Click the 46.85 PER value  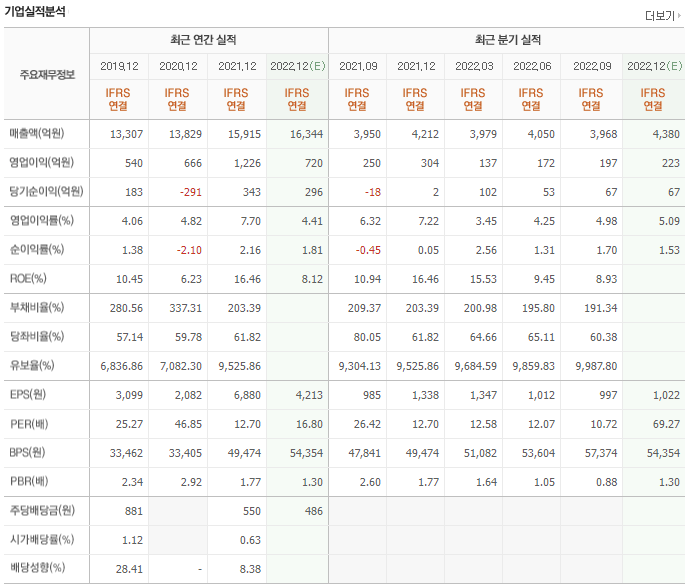pyautogui.click(x=189, y=424)
